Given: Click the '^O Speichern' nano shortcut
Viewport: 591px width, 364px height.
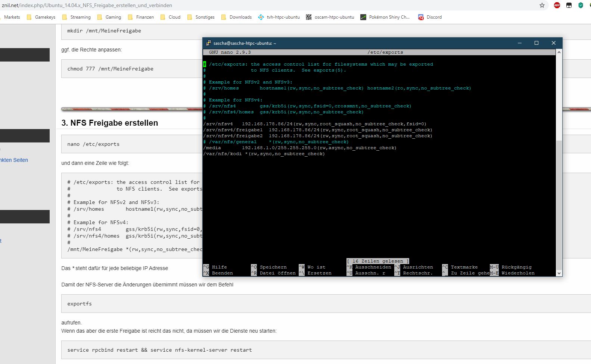Looking at the screenshot, I should [x=269, y=267].
